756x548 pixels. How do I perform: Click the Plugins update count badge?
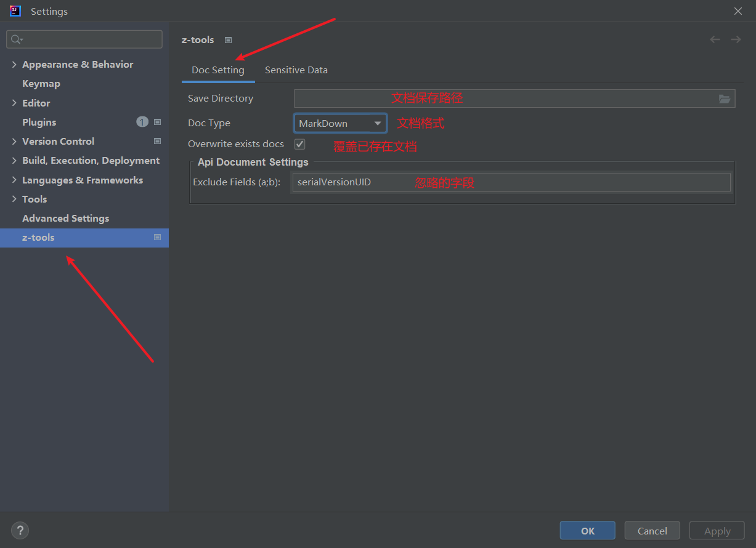(x=142, y=122)
